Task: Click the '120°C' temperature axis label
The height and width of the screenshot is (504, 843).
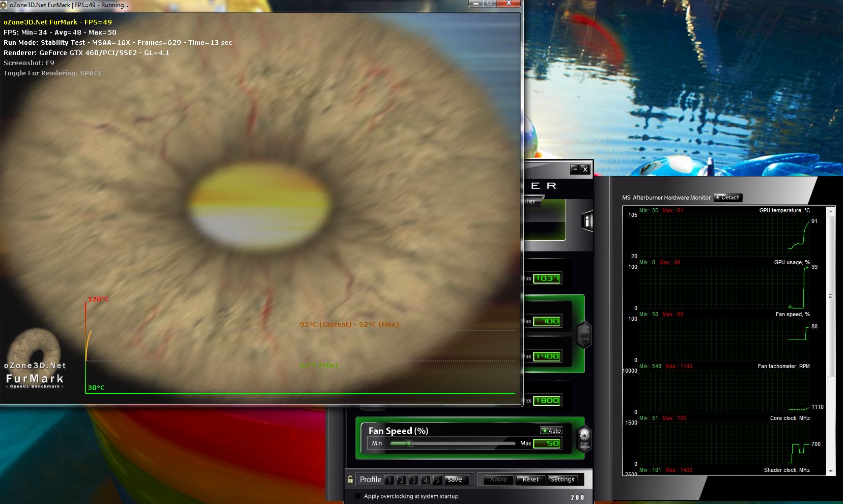Action: tap(98, 299)
